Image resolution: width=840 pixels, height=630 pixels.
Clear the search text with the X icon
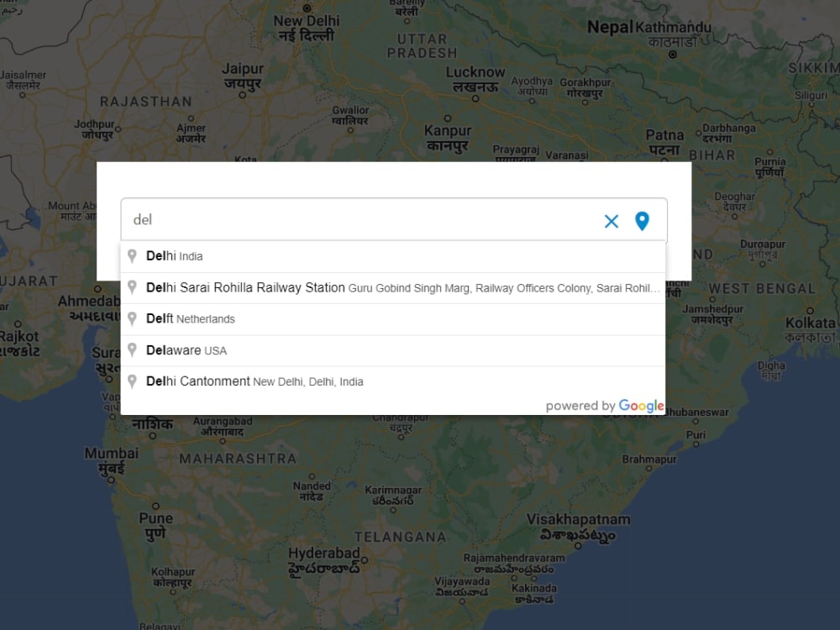[612, 221]
